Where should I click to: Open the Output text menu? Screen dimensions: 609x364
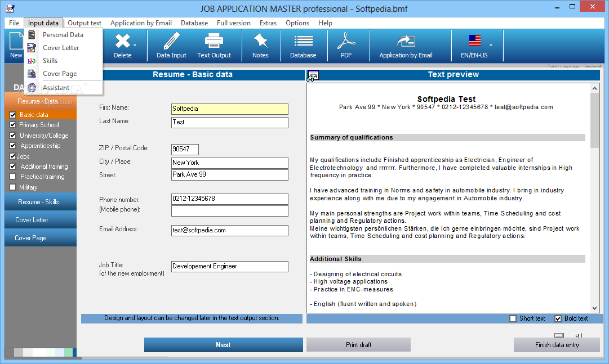tap(85, 23)
